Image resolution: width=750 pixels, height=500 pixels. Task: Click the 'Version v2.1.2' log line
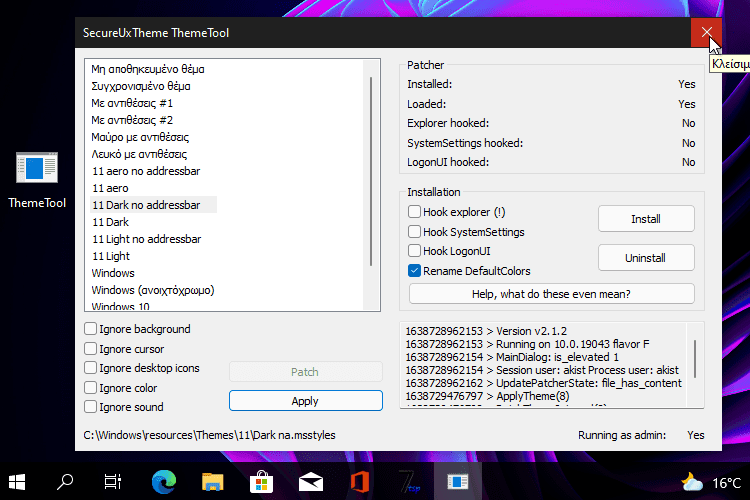[x=486, y=331]
